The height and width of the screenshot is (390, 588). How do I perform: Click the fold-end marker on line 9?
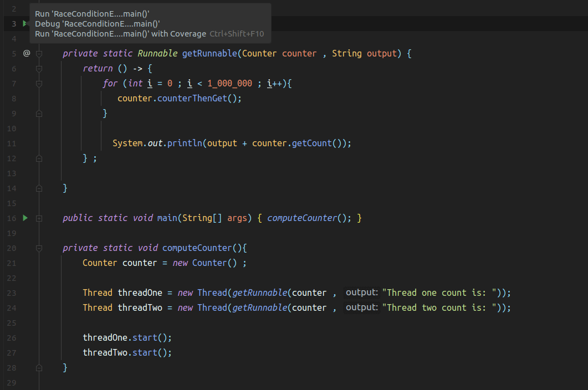coord(39,113)
